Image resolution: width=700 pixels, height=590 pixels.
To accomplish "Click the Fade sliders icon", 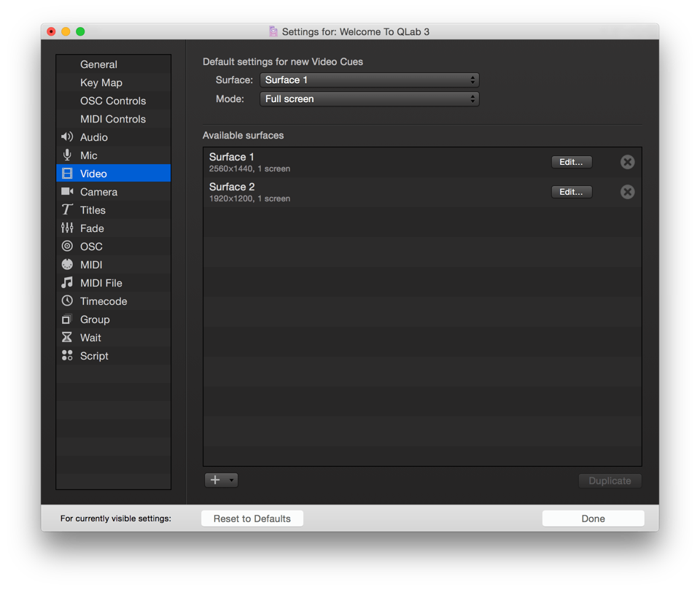I will 67,228.
